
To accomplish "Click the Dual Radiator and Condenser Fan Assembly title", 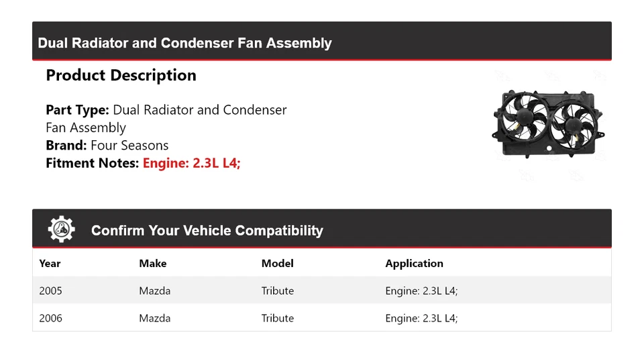I will point(184,43).
